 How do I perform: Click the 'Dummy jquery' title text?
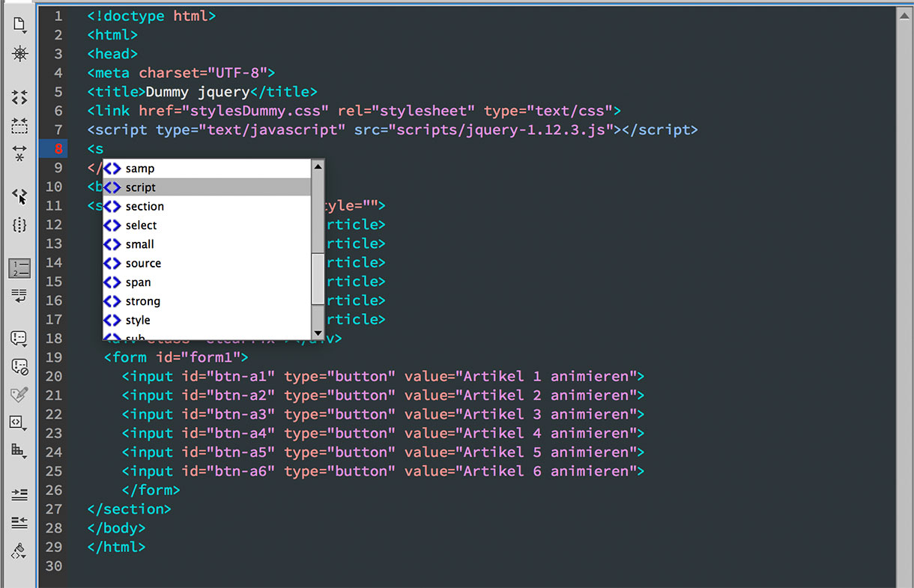coord(197,91)
